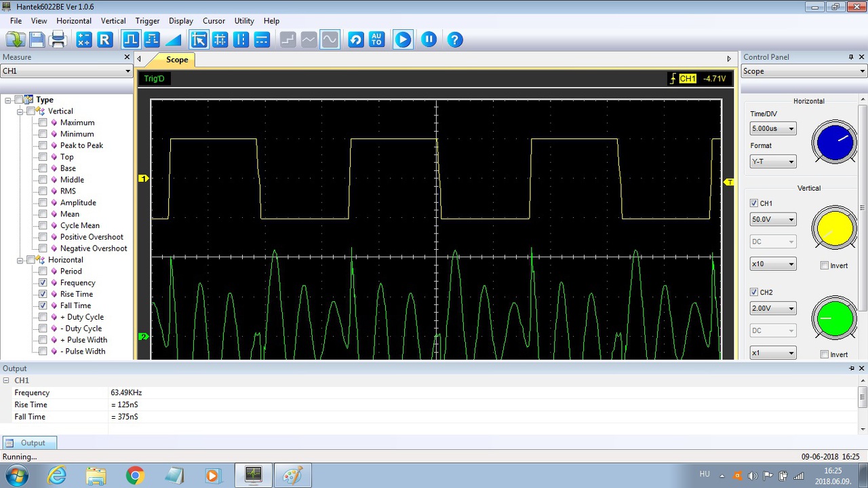This screenshot has height=488, width=868.
Task: Click the Run play button
Action: (x=403, y=39)
